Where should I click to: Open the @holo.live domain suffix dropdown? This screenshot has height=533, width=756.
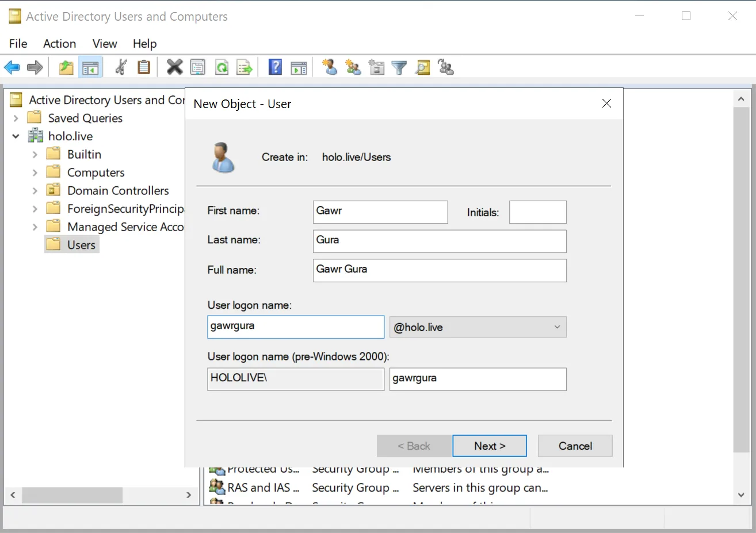(478, 327)
